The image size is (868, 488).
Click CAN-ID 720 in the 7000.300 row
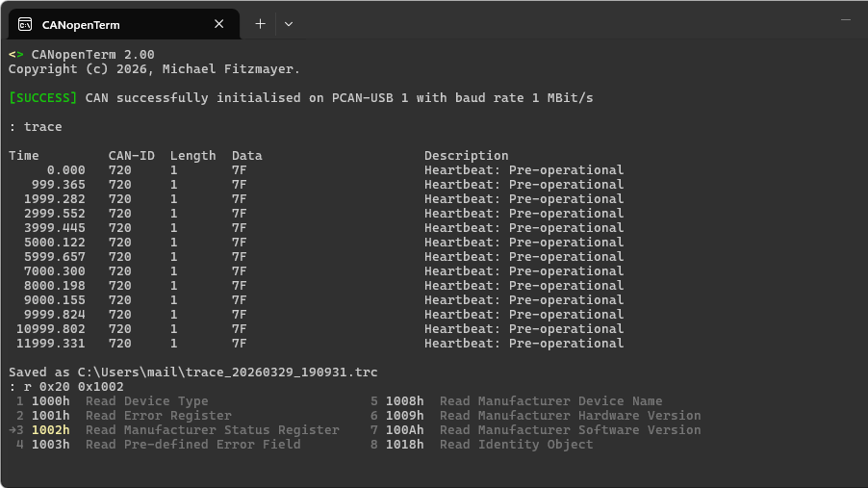point(120,270)
